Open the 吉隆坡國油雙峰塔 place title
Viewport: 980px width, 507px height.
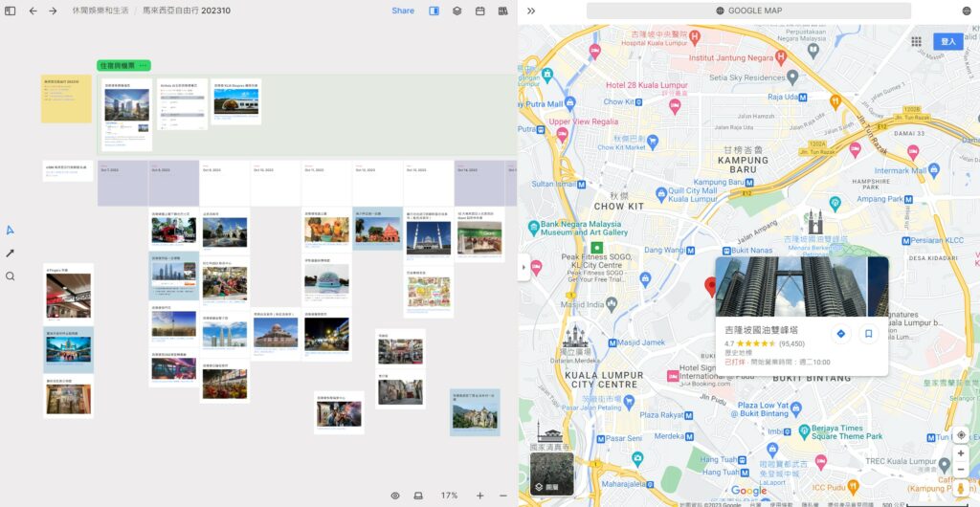click(761, 330)
